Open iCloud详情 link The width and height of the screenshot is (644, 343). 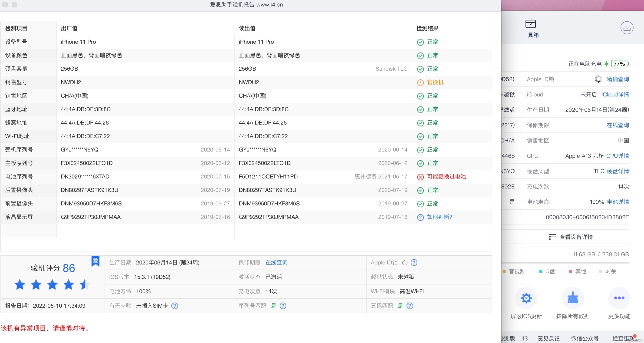[615, 95]
